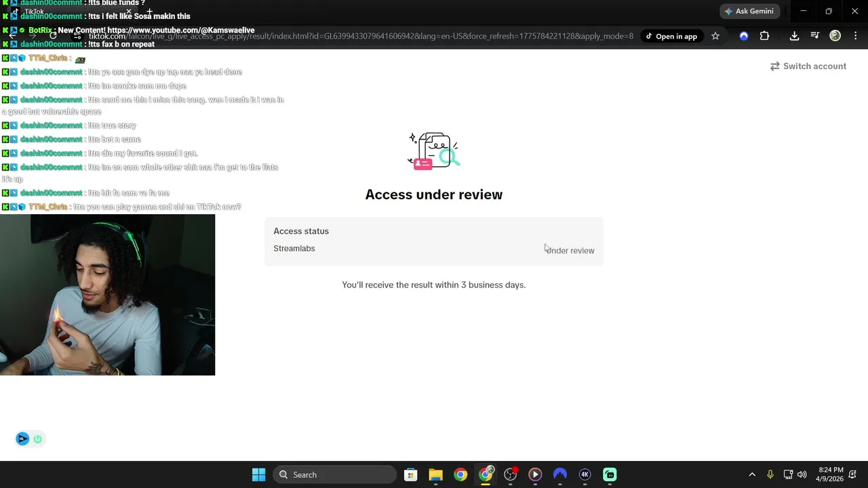Image resolution: width=868 pixels, height=488 pixels.
Task: Click the document review illustration
Action: (x=434, y=150)
